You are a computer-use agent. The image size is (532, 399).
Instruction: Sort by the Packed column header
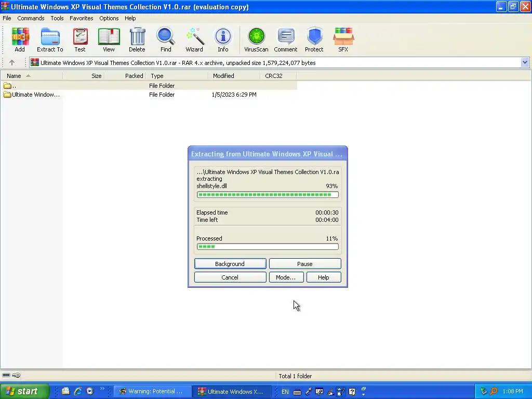(x=125, y=76)
